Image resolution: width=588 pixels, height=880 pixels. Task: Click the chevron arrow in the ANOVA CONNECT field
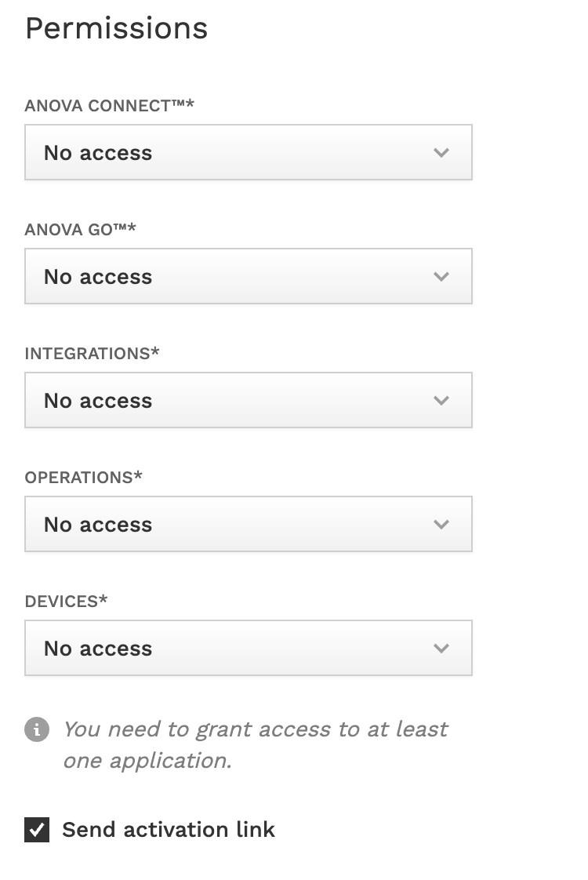point(441,153)
